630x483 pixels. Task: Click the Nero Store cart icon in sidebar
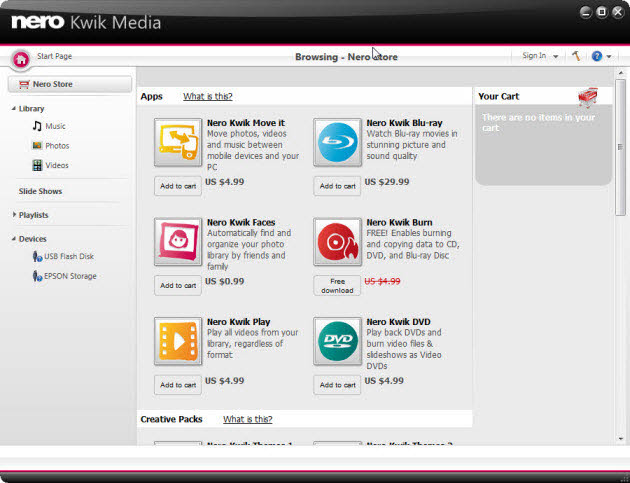24,84
